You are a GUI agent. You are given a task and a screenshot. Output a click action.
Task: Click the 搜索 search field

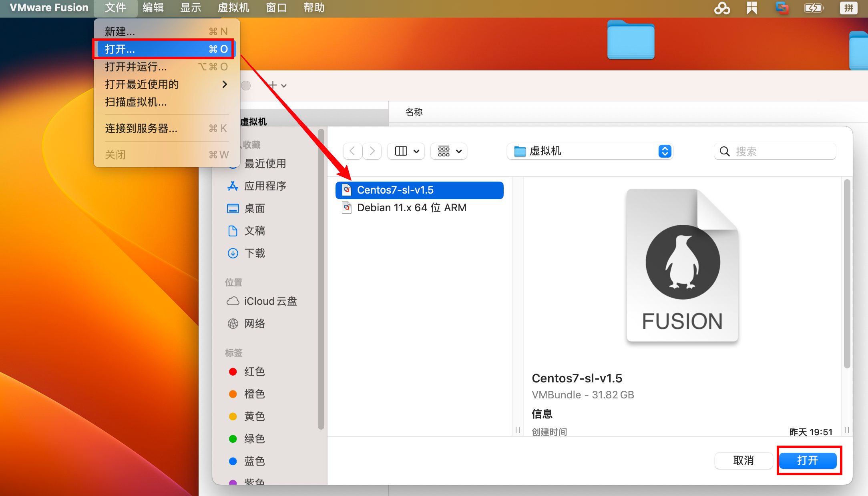[x=775, y=151]
